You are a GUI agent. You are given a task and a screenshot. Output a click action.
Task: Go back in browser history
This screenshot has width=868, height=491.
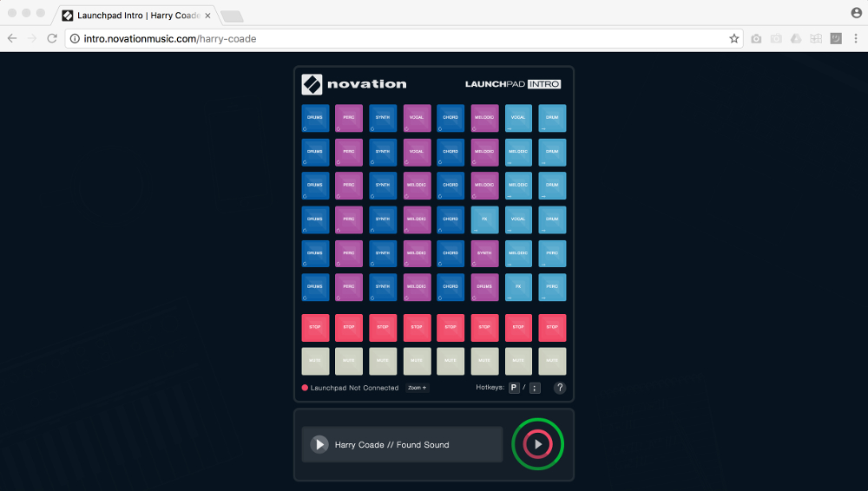tap(12, 38)
